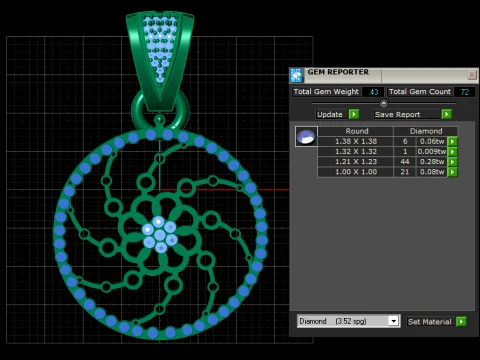Open the Diamond (3.52 spg) material dropdown
480x360 pixels.
tap(394, 321)
